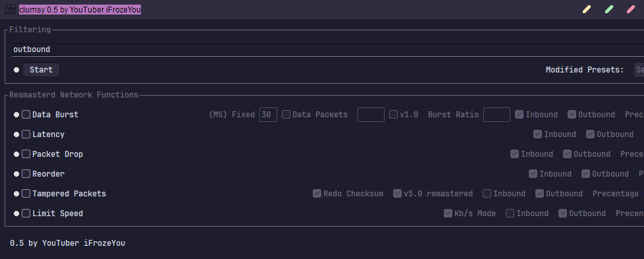
Task: Toggle the v1.0 checkbox
Action: click(x=394, y=115)
